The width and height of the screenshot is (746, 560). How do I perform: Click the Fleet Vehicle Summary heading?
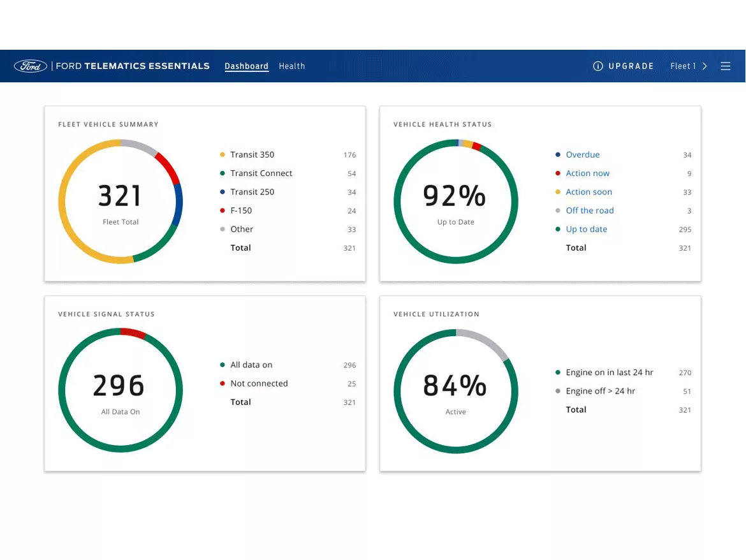pos(108,124)
